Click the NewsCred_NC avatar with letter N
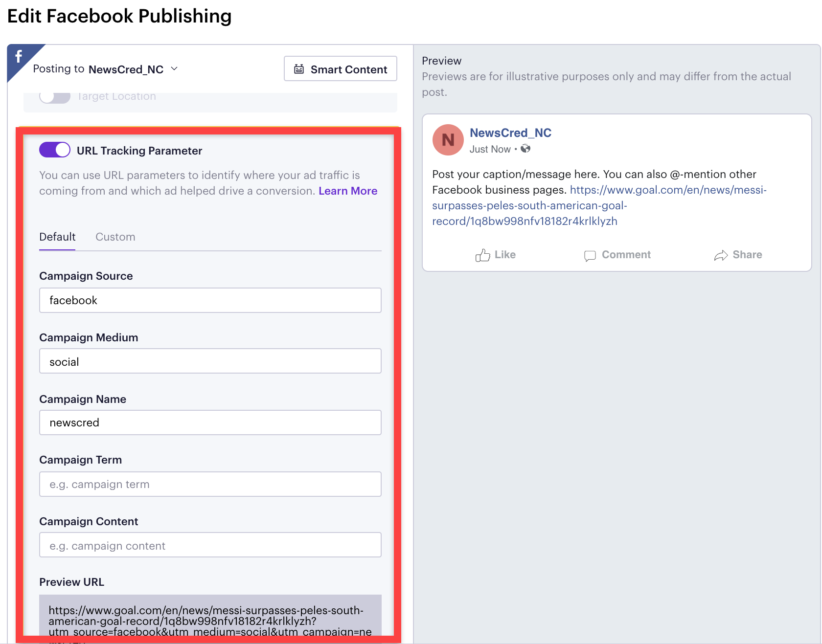The image size is (822, 644). point(448,140)
